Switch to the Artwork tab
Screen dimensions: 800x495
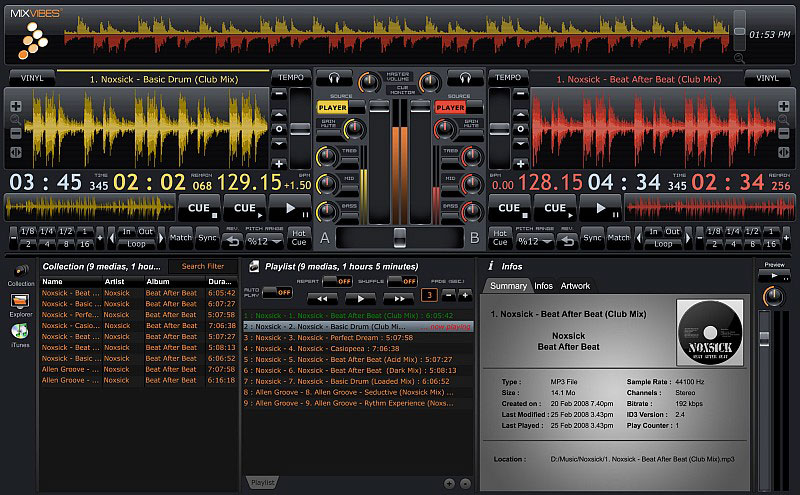coord(575,286)
